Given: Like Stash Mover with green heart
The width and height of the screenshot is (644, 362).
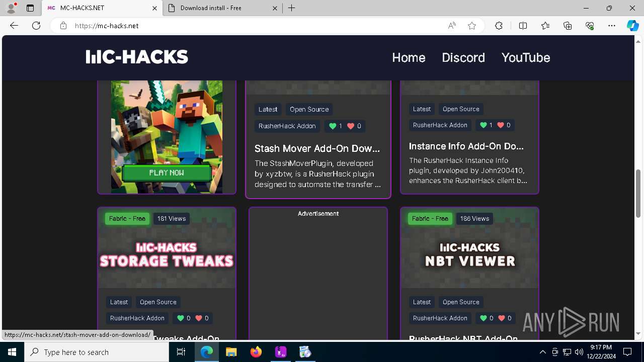Looking at the screenshot, I should coord(332,126).
